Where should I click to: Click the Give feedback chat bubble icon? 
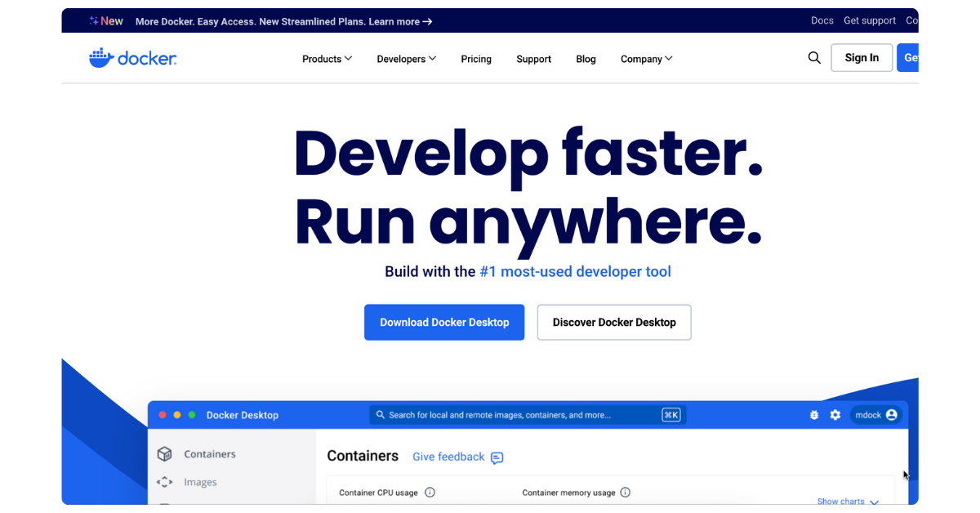point(497,457)
